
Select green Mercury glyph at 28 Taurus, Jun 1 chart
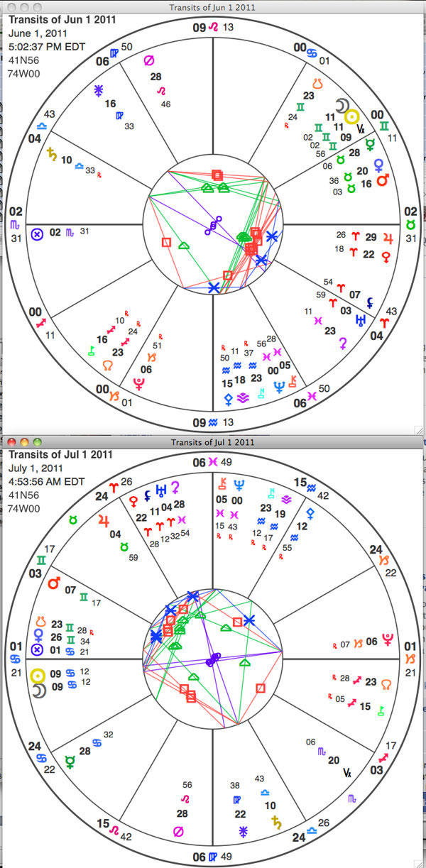pyautogui.click(x=370, y=144)
